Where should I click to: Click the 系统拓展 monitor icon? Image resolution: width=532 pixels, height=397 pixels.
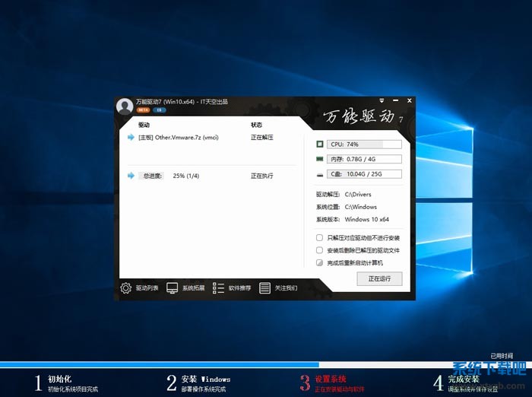(x=173, y=288)
